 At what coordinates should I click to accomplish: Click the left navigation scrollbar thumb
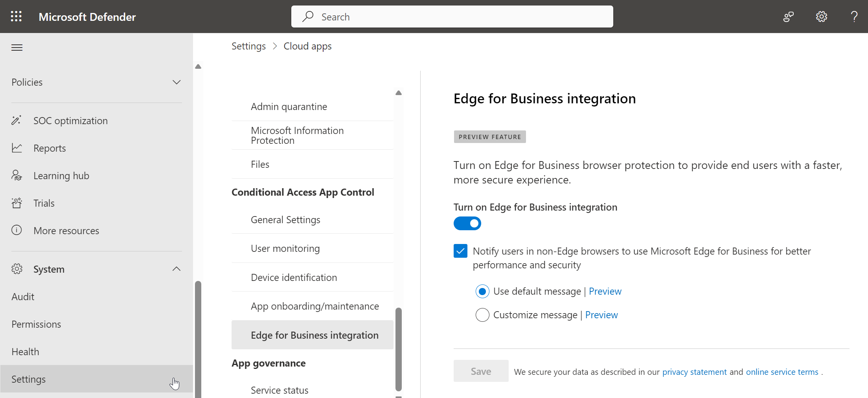(198, 339)
